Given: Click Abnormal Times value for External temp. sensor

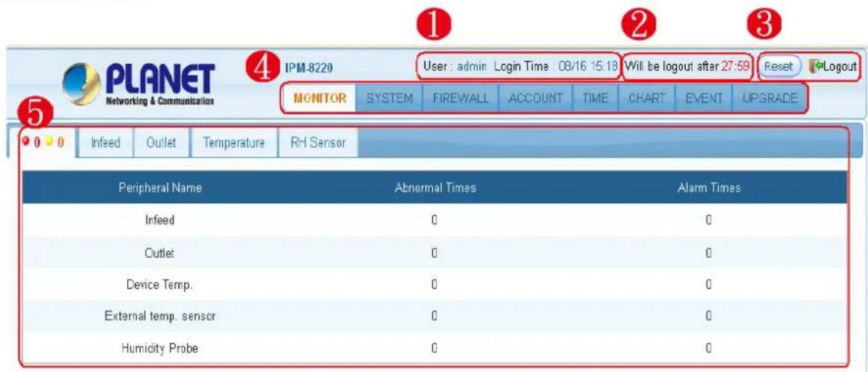Looking at the screenshot, I should coord(435,317).
